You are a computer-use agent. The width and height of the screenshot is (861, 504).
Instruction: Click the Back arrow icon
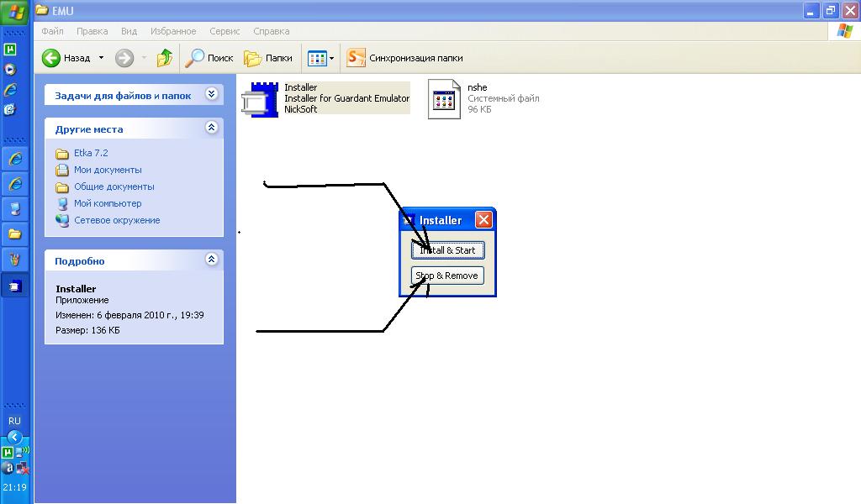click(x=51, y=58)
